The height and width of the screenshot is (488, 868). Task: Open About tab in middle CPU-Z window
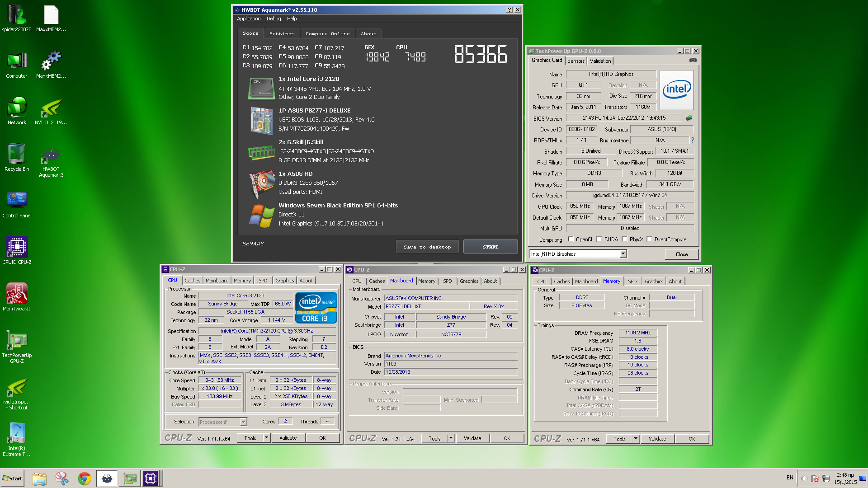[x=490, y=281]
